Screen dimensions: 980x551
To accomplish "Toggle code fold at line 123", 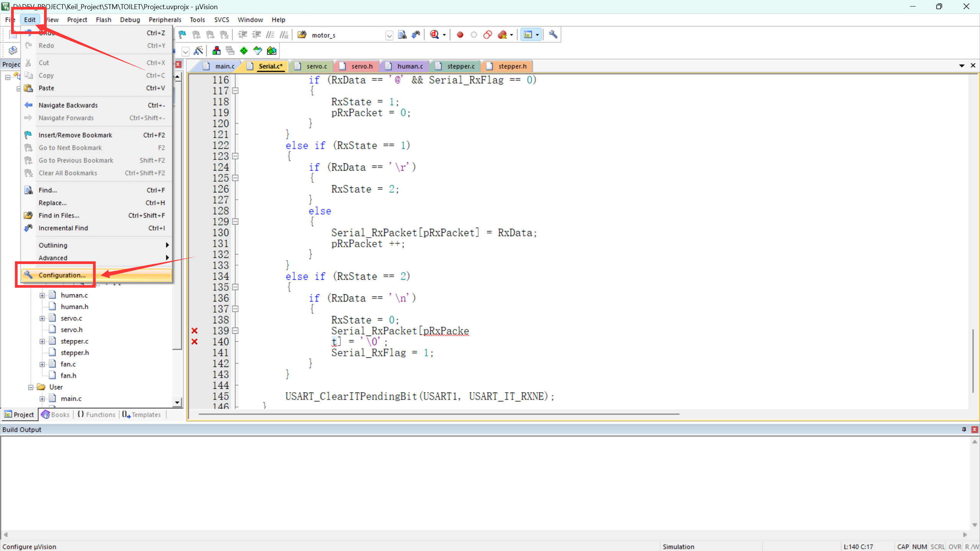I will tap(235, 156).
